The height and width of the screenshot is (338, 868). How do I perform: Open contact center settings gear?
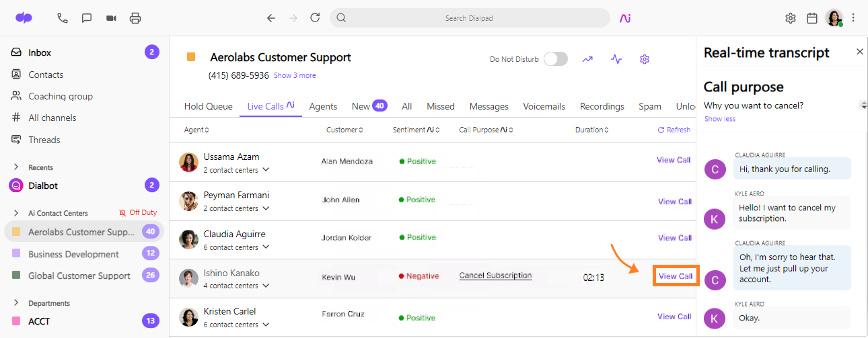645,59
